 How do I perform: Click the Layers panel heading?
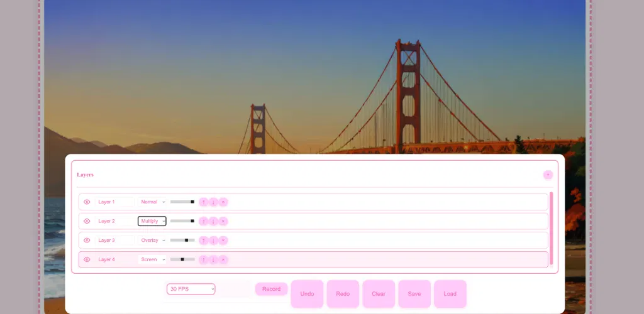click(x=85, y=175)
